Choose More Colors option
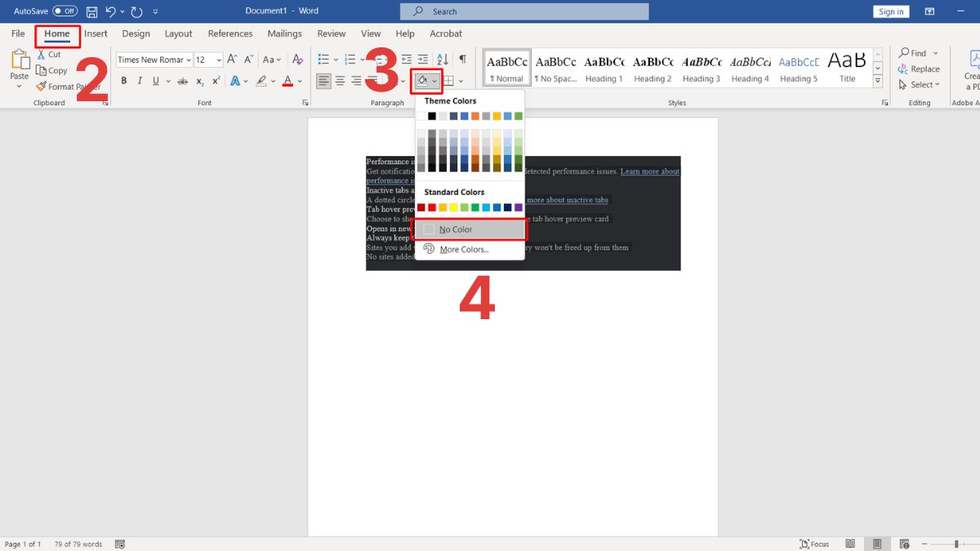The width and height of the screenshot is (980, 551). [464, 249]
